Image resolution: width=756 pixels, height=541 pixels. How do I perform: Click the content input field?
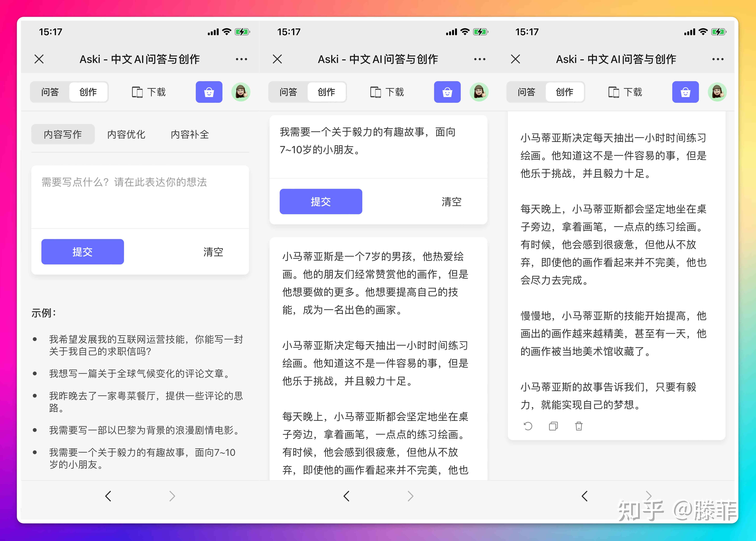[140, 199]
